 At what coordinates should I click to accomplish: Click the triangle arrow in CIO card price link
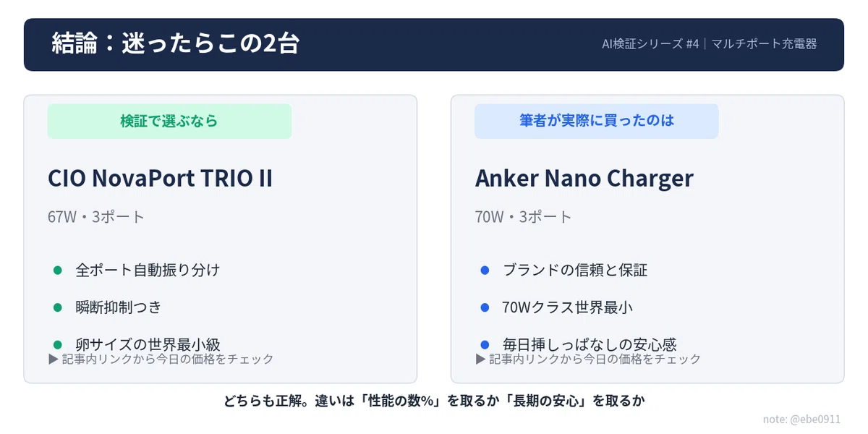53,359
